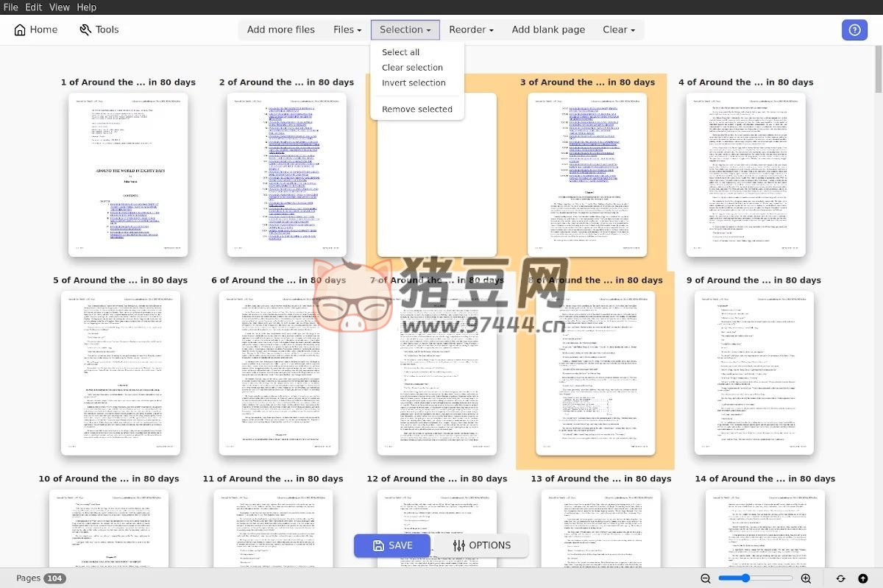The image size is (883, 588).
Task: Open the OPTIONS panel
Action: pyautogui.click(x=481, y=545)
